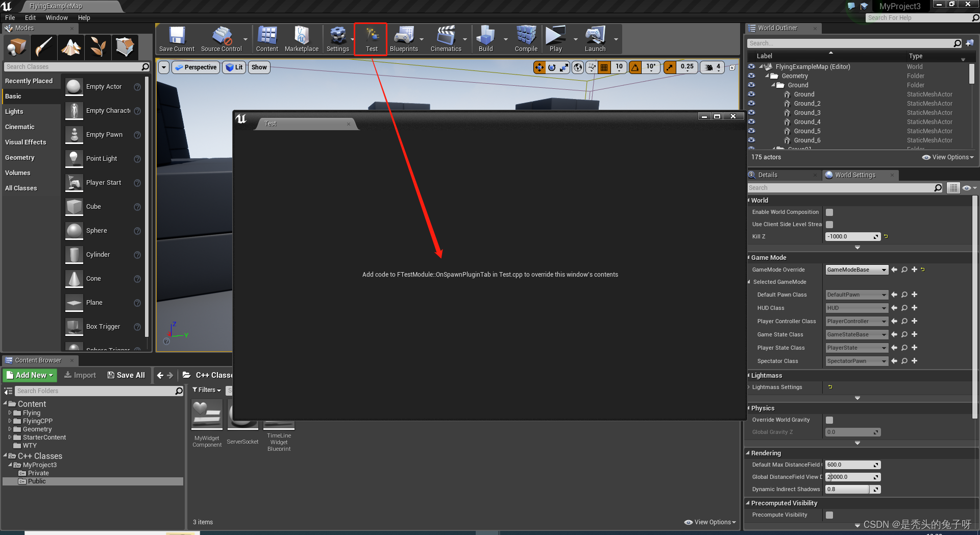Open the Window menu
The height and width of the screenshot is (535, 980).
(57, 17)
